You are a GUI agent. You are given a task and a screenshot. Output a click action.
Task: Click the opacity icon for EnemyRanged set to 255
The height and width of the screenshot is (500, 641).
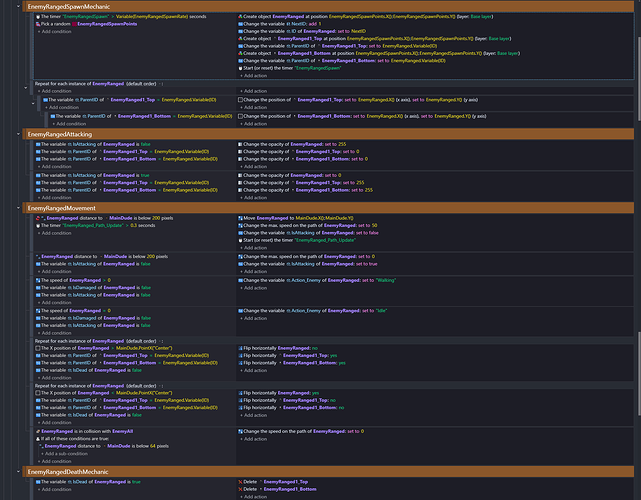pos(240,144)
